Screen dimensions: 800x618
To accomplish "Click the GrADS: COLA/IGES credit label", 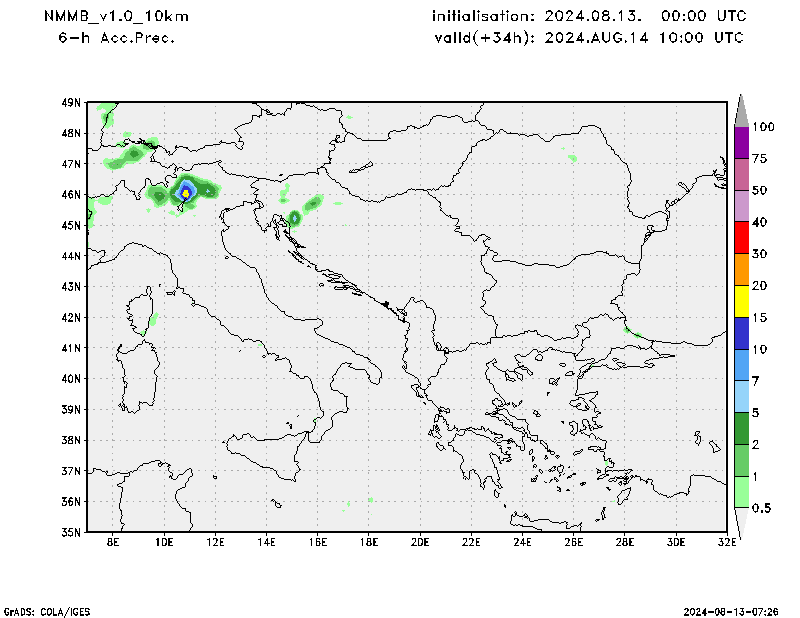I will pyautogui.click(x=42, y=610).
